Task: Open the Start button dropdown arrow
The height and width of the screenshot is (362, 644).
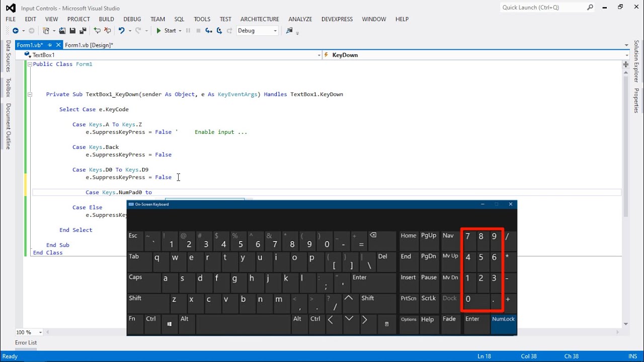Action: click(180, 31)
